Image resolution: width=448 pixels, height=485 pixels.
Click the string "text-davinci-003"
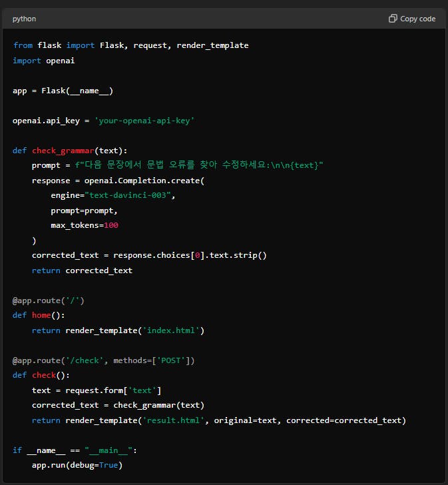(128, 195)
